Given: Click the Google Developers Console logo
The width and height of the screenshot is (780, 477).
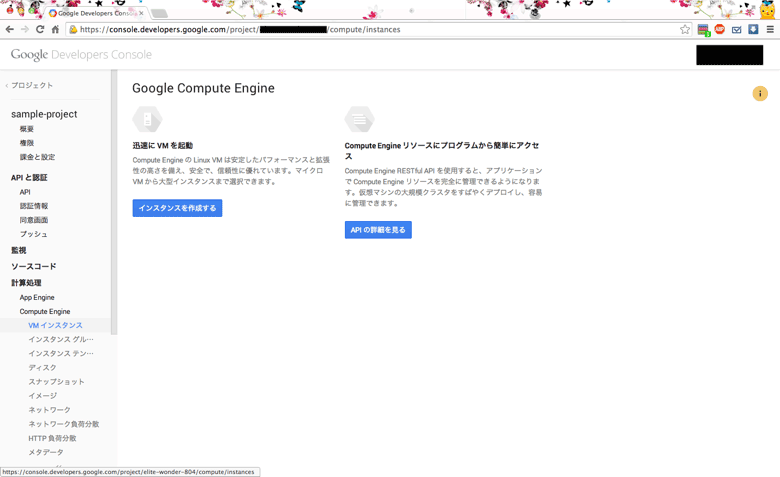Looking at the screenshot, I should pos(81,55).
